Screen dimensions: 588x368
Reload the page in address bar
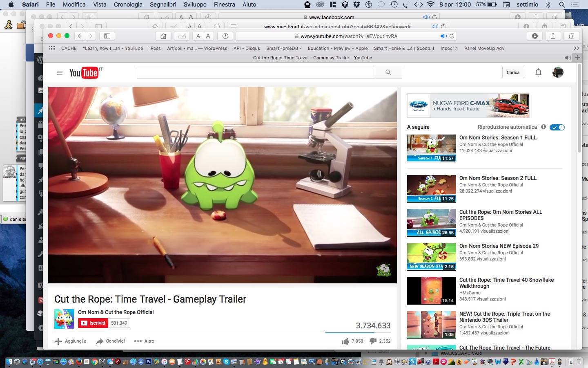pos(452,36)
